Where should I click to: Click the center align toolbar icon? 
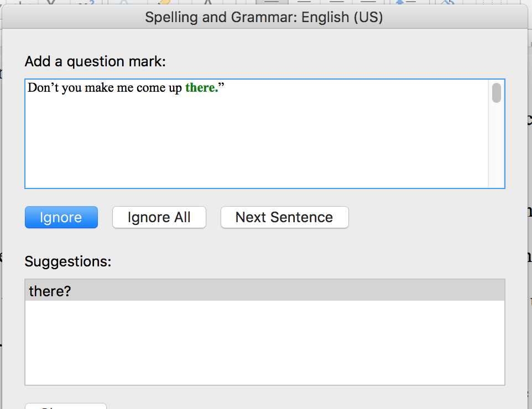click(x=304, y=2)
